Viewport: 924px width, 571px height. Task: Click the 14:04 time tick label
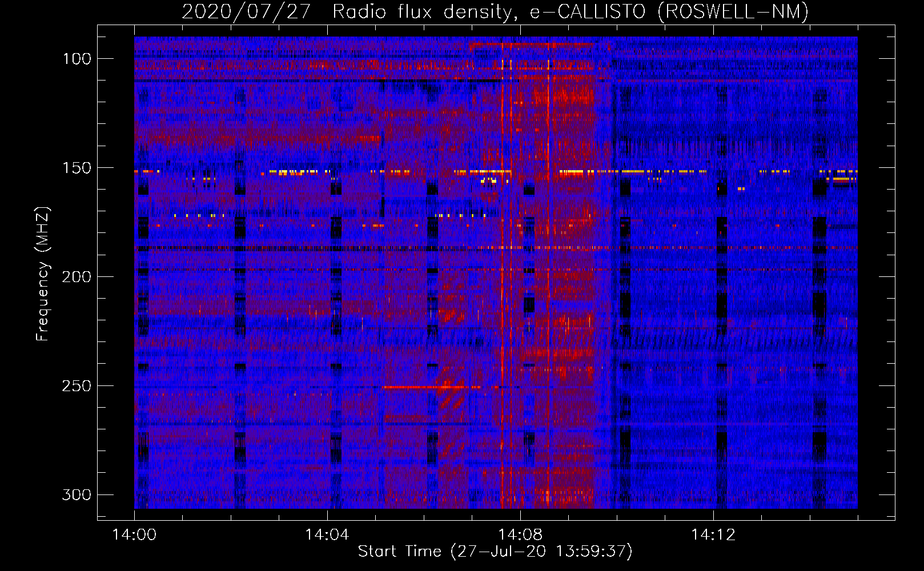327,534
